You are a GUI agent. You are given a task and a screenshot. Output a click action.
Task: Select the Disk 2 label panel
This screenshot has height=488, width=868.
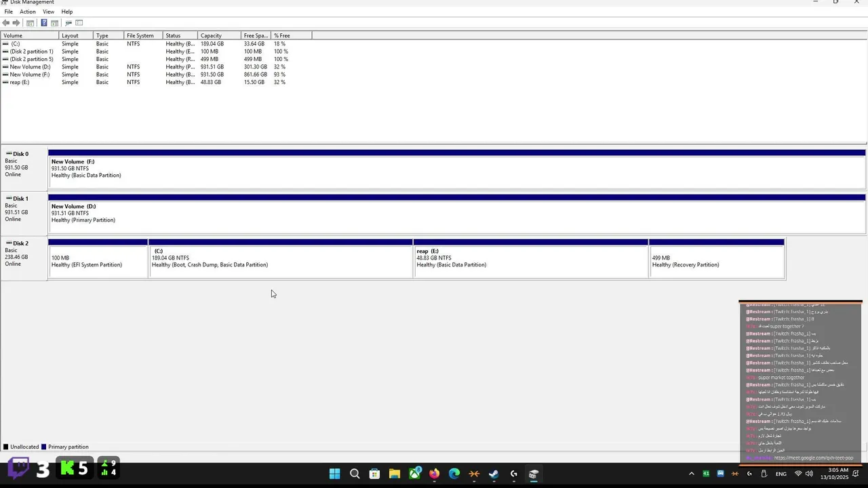[24, 258]
